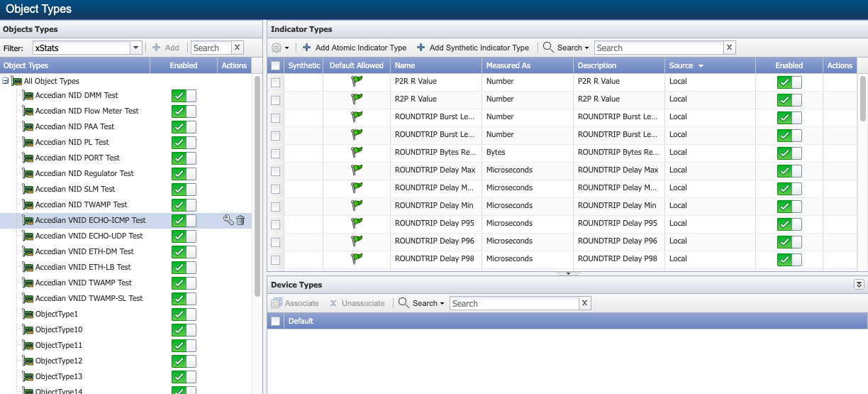The height and width of the screenshot is (394, 868).
Task: Check the Default device type checkbox
Action: point(275,321)
